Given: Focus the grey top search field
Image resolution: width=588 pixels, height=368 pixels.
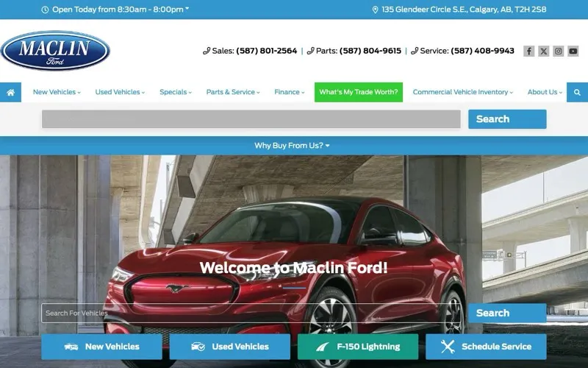Looking at the screenshot, I should (251, 119).
